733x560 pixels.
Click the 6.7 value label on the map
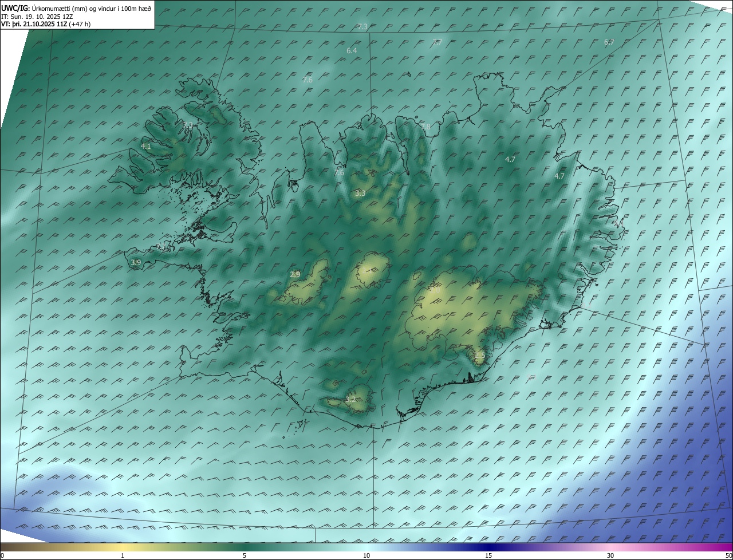point(609,42)
